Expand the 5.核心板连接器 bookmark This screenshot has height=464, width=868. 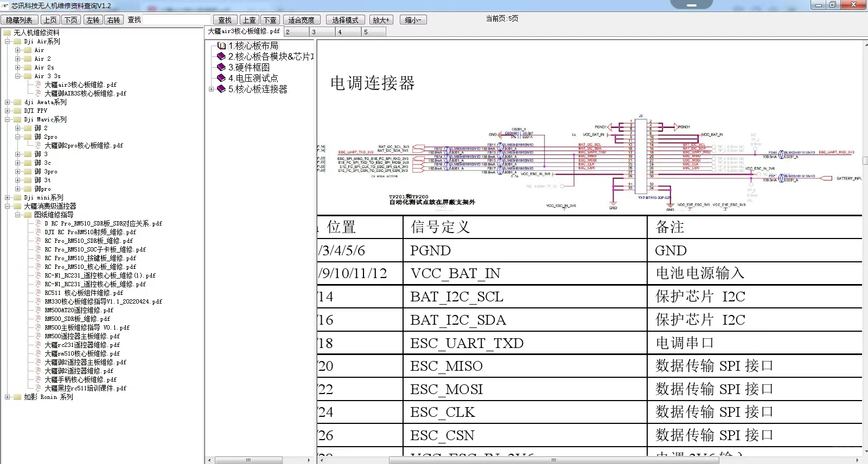click(212, 89)
